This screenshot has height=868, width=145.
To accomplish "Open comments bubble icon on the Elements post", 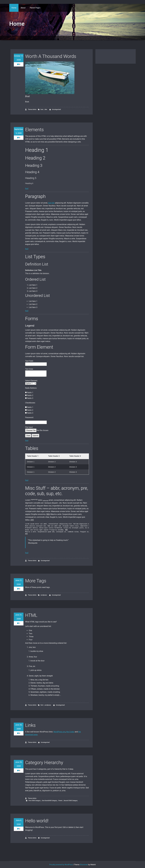I will [18, 137].
